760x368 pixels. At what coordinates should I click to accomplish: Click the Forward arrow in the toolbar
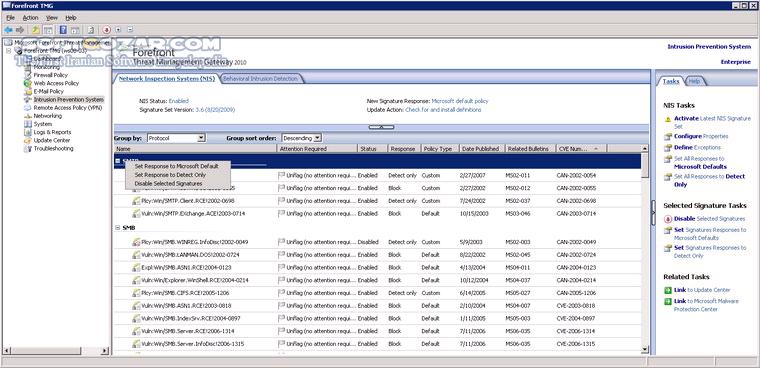(x=20, y=30)
